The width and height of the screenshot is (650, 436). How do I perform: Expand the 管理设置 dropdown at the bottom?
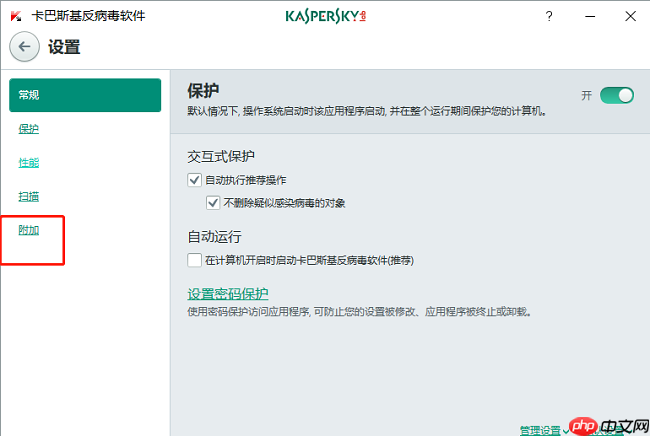pyautogui.click(x=544, y=431)
